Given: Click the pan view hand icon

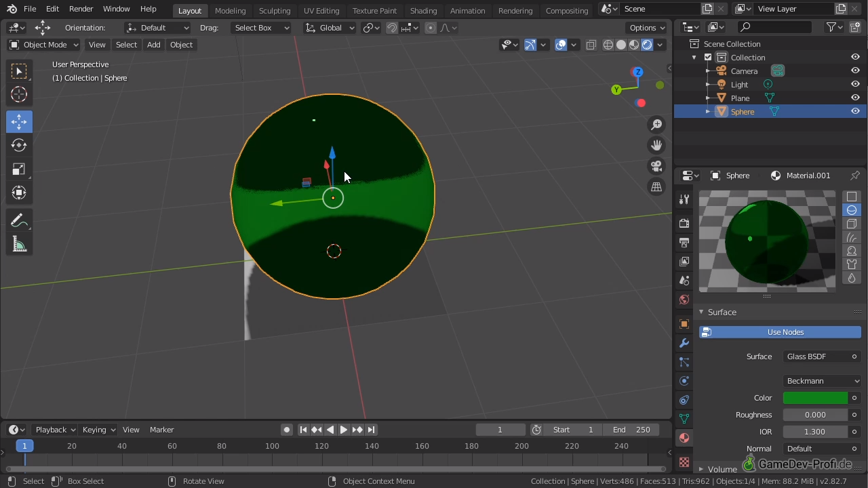Looking at the screenshot, I should pyautogui.click(x=656, y=145).
